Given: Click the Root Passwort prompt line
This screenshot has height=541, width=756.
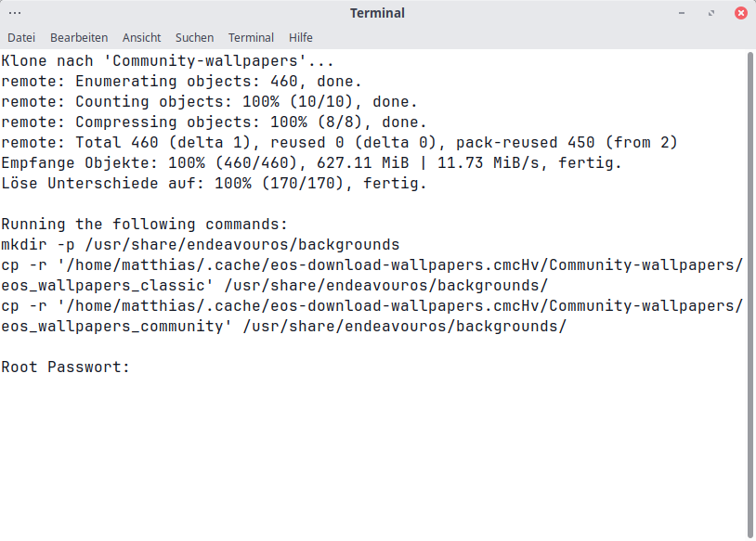Looking at the screenshot, I should coord(66,367).
